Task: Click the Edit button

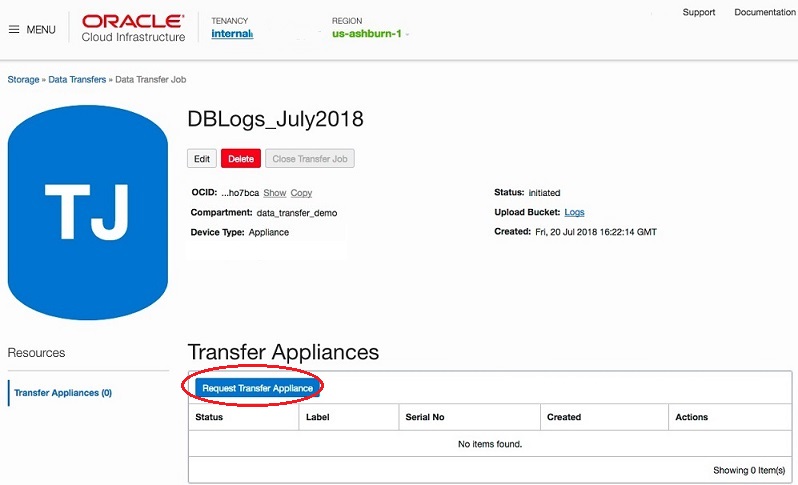Action: (x=202, y=159)
